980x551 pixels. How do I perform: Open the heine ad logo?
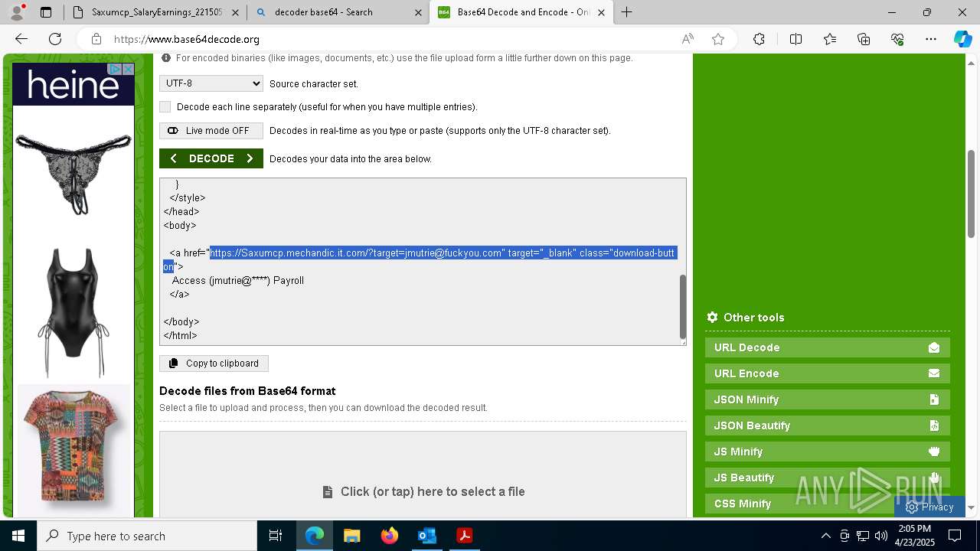[x=73, y=84]
